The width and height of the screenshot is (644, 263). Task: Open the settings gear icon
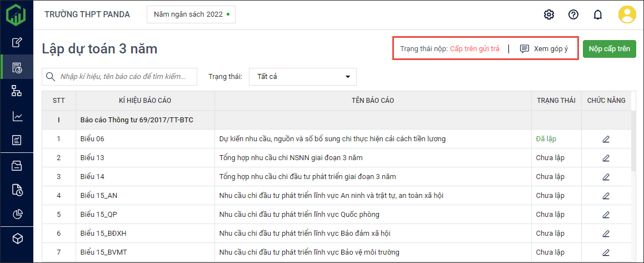point(549,14)
